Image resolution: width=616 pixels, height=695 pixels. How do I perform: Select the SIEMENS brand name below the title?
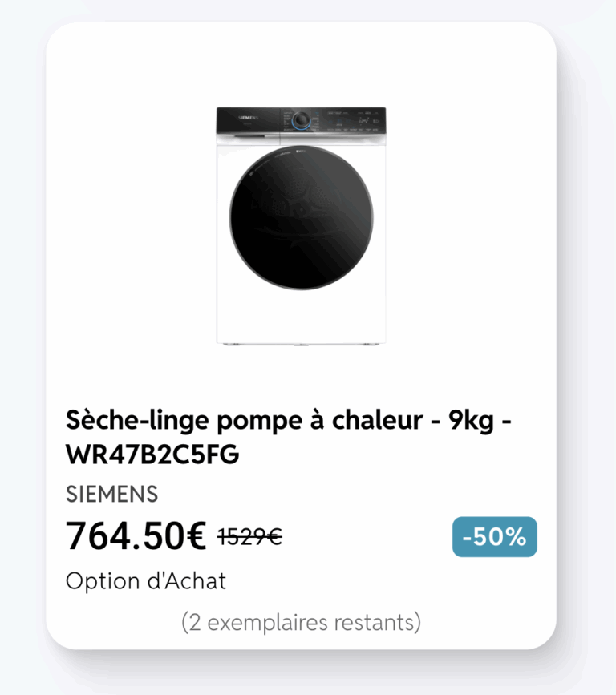111,495
